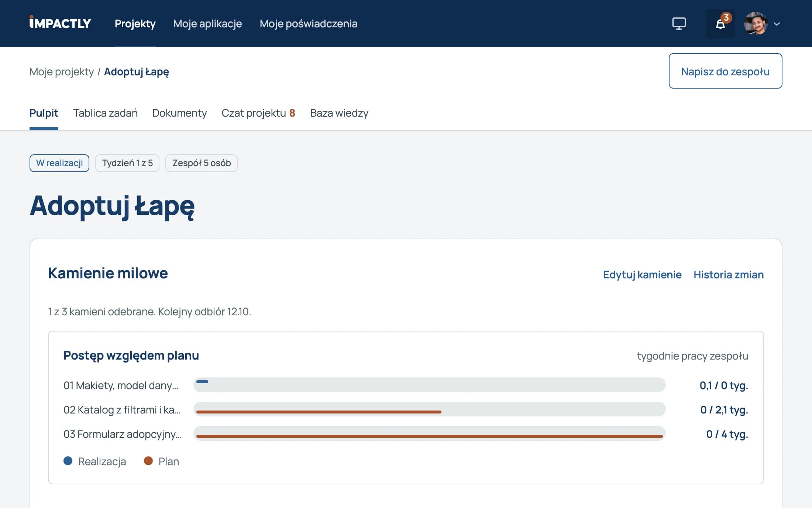Click the Impactly logo
Viewport: 812px width, 508px height.
coord(60,23)
